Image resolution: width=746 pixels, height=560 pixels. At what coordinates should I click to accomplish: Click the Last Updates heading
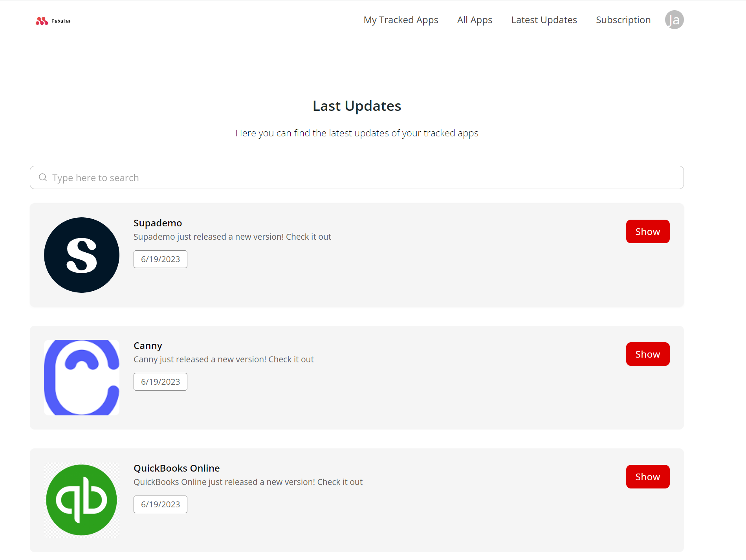[x=357, y=106]
